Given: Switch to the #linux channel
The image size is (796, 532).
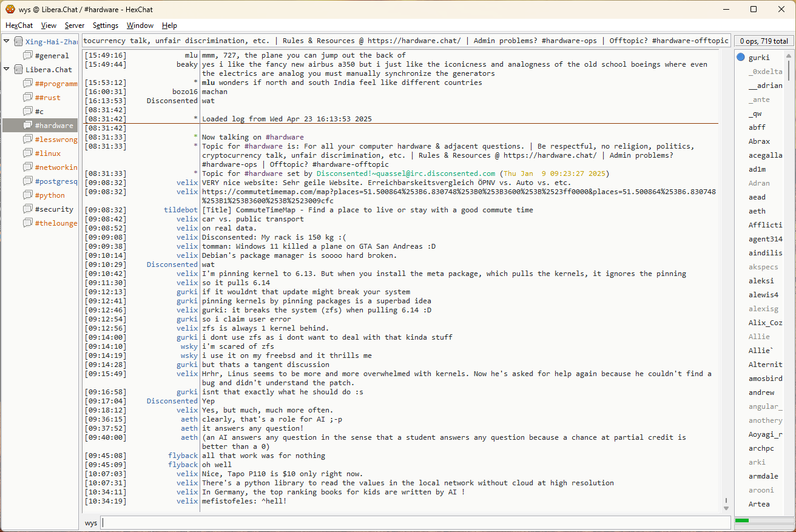Looking at the screenshot, I should (48, 153).
